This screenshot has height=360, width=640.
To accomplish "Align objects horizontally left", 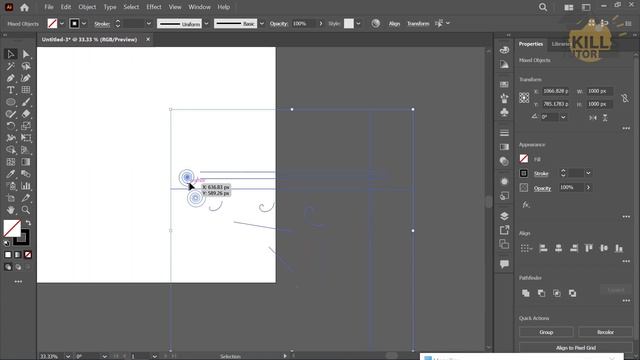I will (x=543, y=248).
